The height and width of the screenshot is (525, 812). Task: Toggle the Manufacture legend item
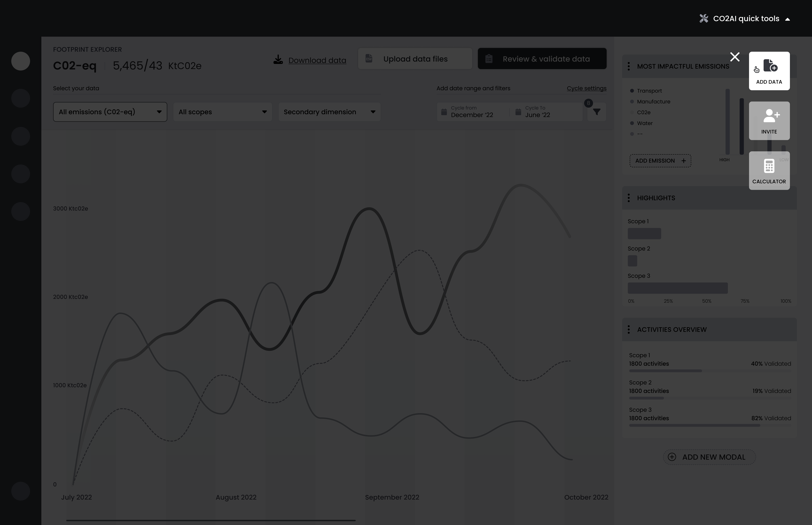653,102
